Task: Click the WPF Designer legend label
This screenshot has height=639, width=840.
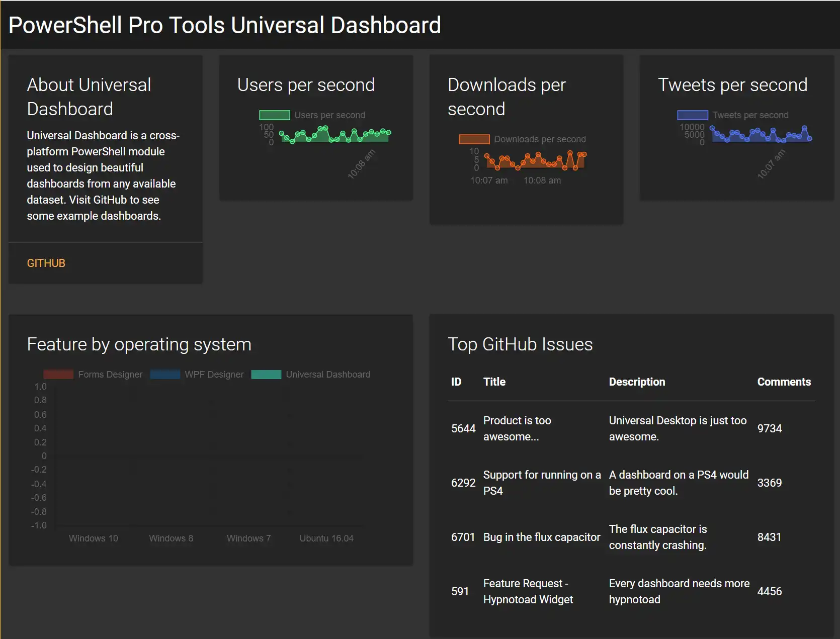Action: point(214,375)
